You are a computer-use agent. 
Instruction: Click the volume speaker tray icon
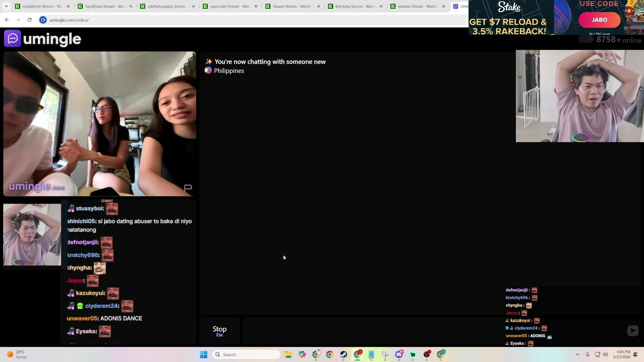click(605, 354)
